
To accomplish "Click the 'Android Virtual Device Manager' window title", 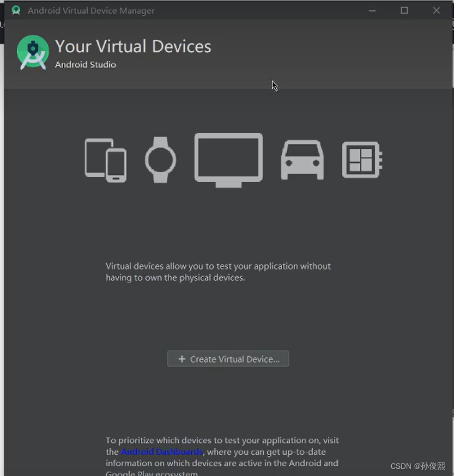I will click(x=91, y=11).
